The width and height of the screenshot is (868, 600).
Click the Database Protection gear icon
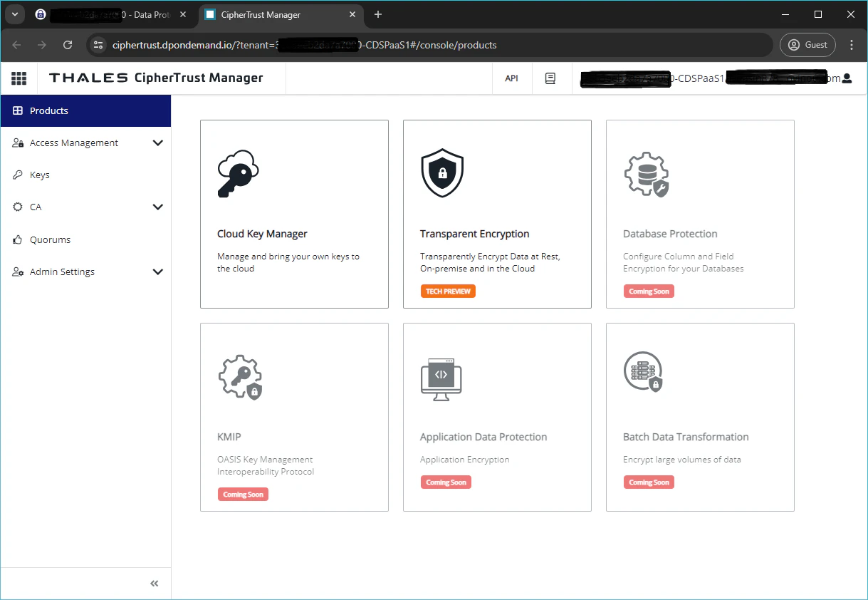click(646, 174)
